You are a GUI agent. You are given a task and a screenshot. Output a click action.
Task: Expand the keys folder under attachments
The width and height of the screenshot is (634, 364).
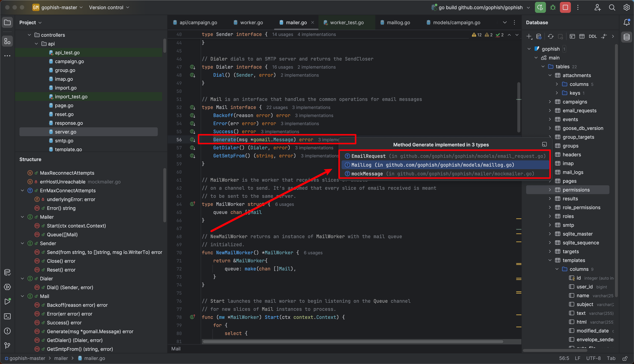[557, 93]
